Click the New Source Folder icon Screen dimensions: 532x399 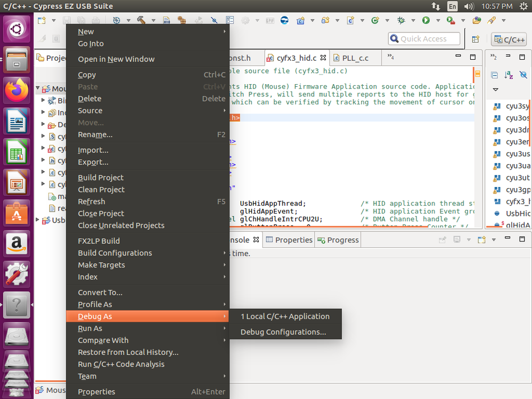coord(325,20)
